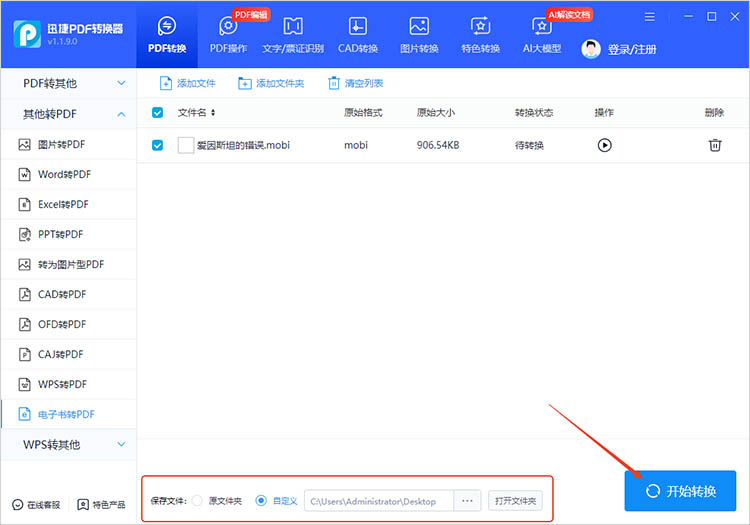
Task: Click the user avatar icon
Action: tap(591, 49)
